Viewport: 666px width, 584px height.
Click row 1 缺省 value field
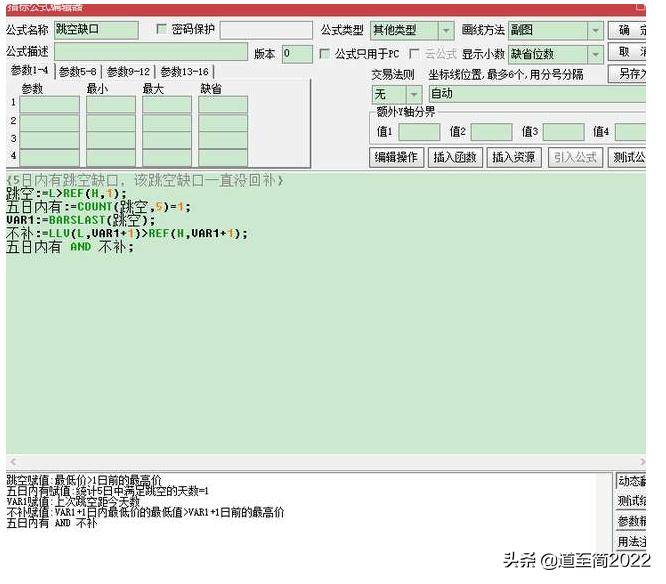223,105
